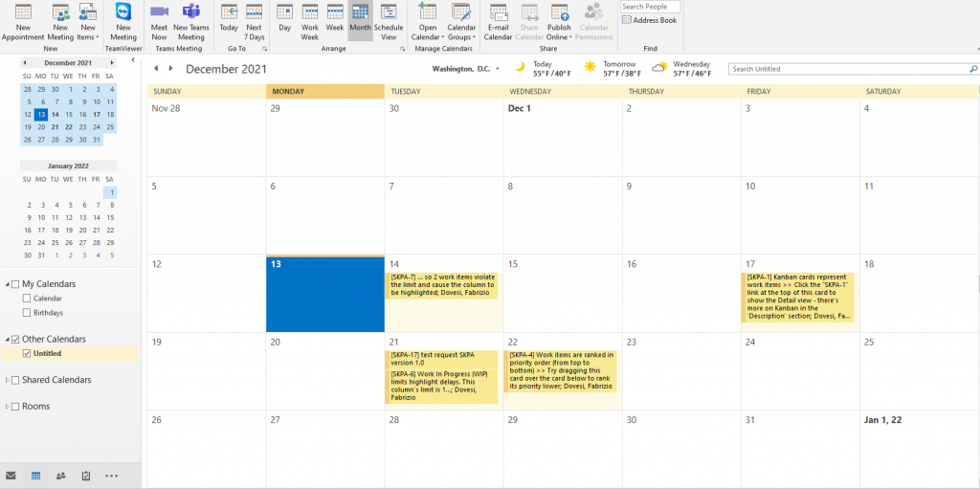The width and height of the screenshot is (980, 489).
Task: Click the WEDNESDAY column header
Action: (563, 91)
